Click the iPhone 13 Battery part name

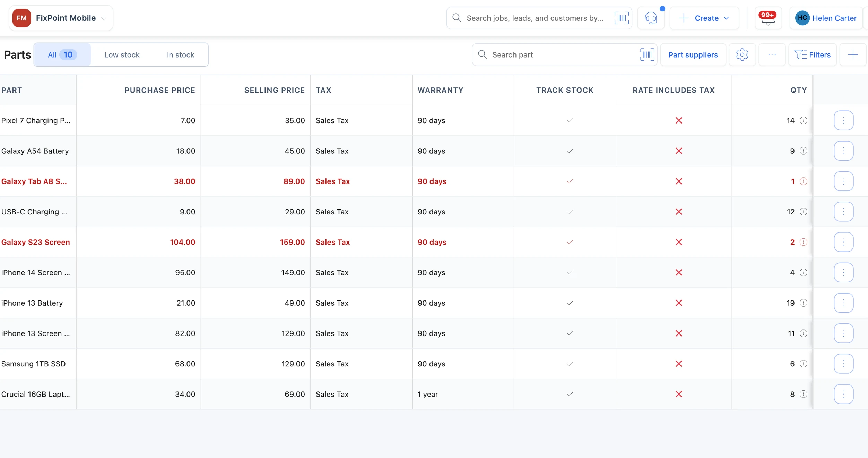32,303
